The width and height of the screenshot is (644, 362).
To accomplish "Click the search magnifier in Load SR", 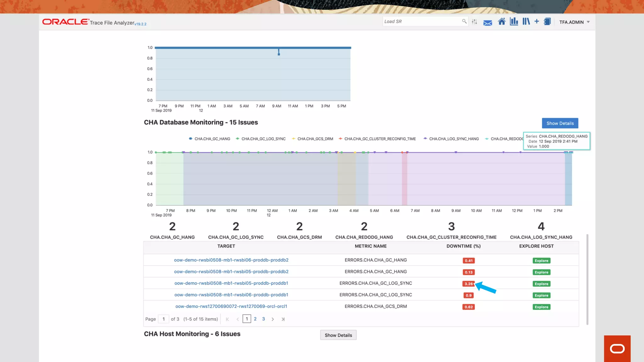I will [464, 21].
